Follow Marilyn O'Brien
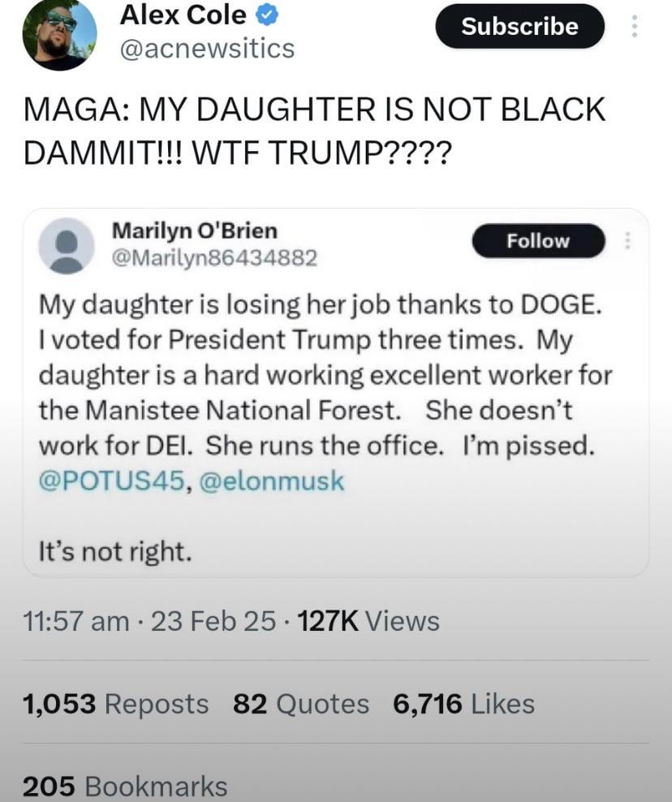Screen dimensions: 672x802 538,241
